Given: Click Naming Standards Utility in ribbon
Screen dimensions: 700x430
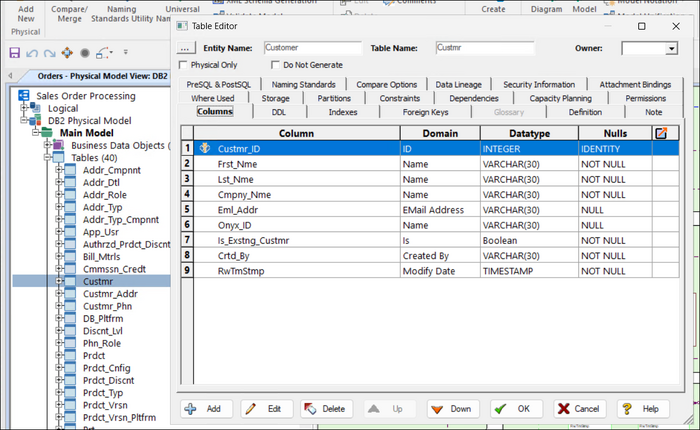Looking at the screenshot, I should pyautogui.click(x=122, y=14).
